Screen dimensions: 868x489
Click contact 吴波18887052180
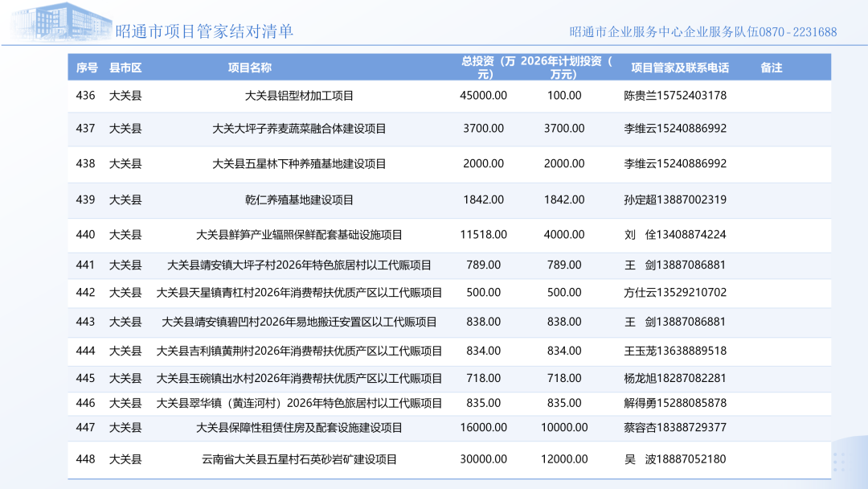click(675, 458)
